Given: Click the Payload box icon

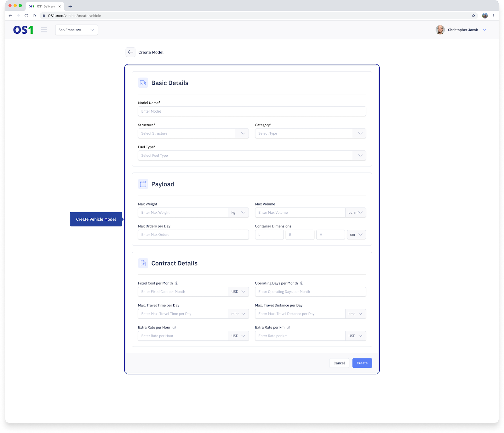Looking at the screenshot, I should pyautogui.click(x=143, y=184).
